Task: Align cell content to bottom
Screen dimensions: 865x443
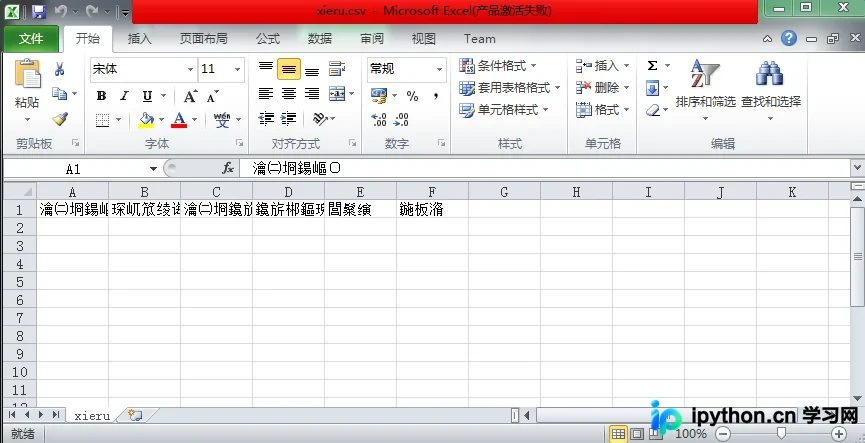Action: point(312,70)
